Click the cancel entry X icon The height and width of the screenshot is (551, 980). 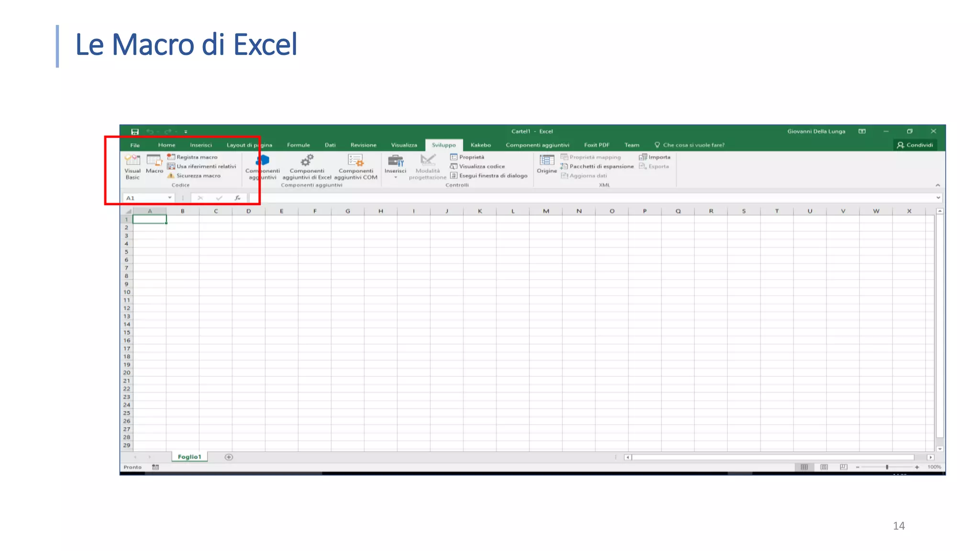tap(200, 198)
